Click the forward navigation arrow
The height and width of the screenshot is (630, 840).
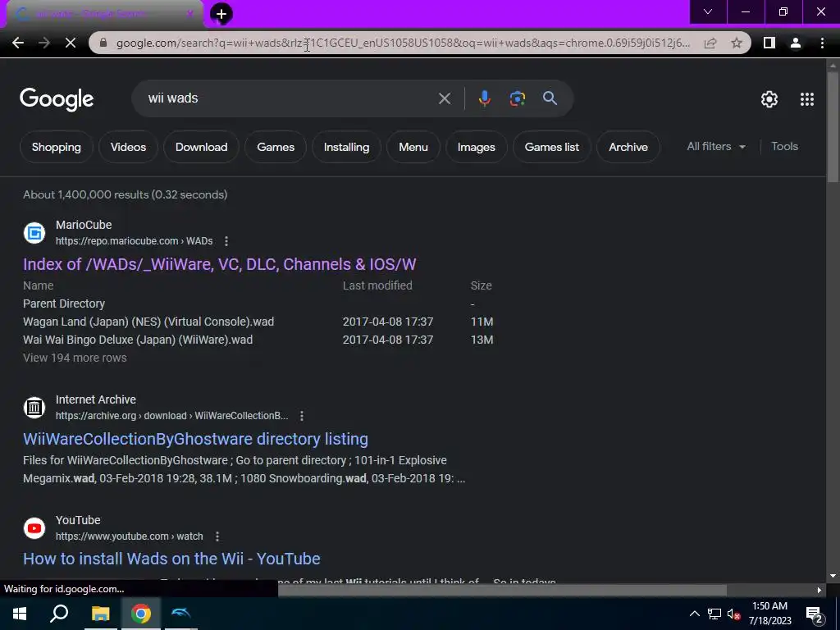click(x=44, y=43)
